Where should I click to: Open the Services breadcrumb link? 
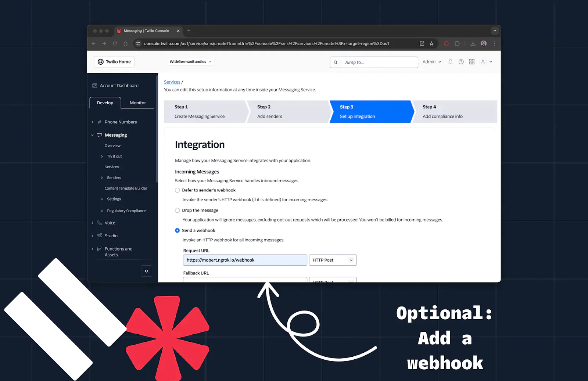coord(172,82)
